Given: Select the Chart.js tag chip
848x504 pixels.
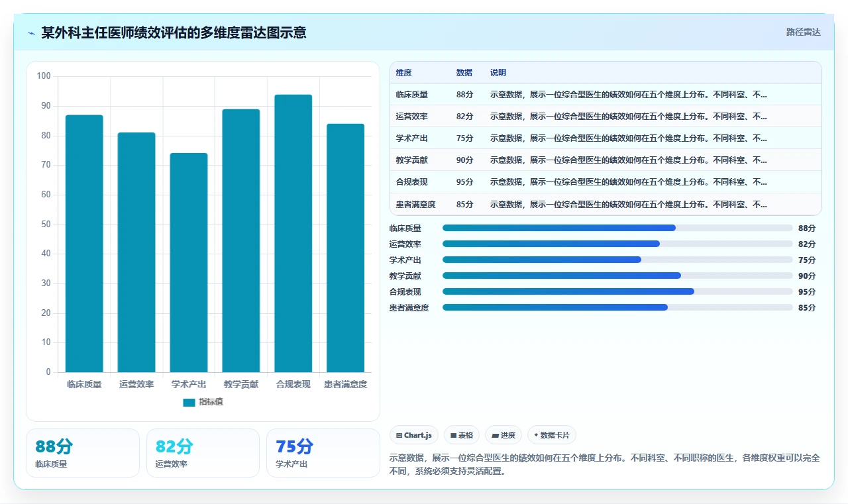Looking at the screenshot, I should [x=414, y=435].
